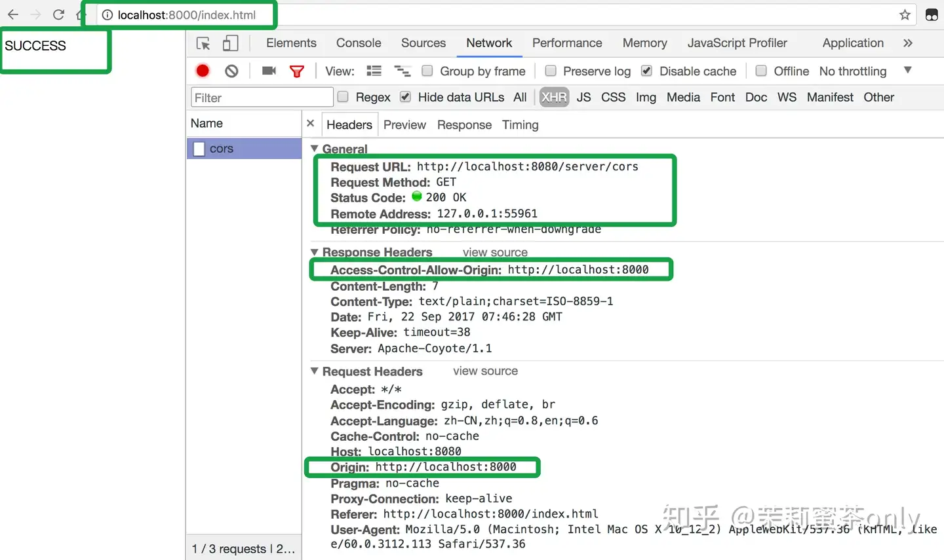Capture screenshots with camera icon

tap(269, 71)
